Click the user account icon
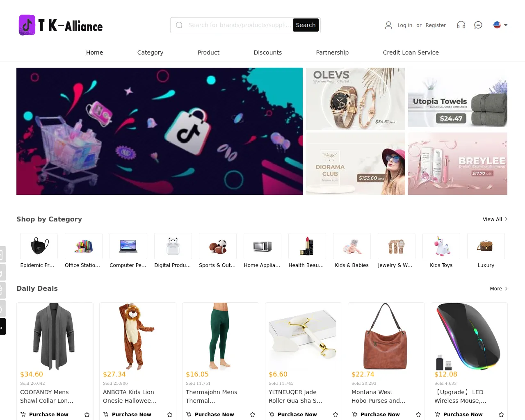Screen dimensions: 525x420 (x=388, y=25)
